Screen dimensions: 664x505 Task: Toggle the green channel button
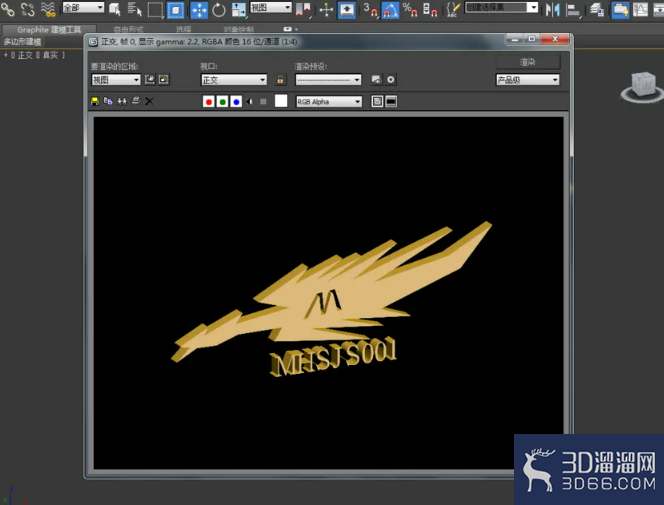[x=222, y=102]
